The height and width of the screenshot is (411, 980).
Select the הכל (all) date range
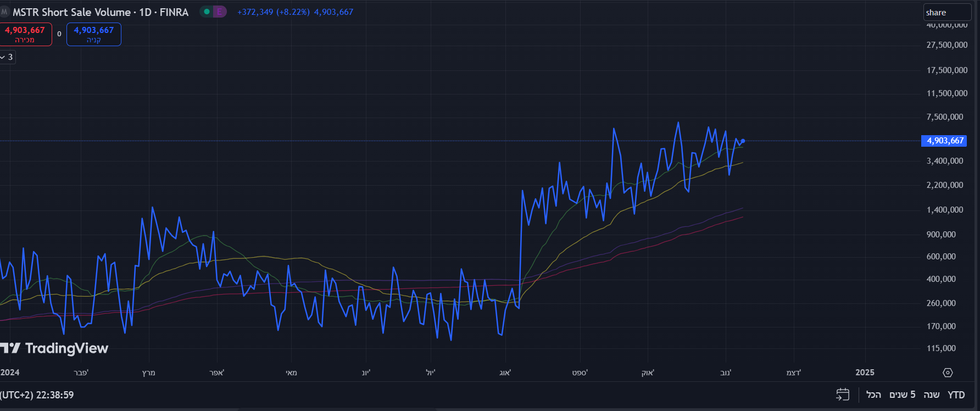[x=873, y=395]
